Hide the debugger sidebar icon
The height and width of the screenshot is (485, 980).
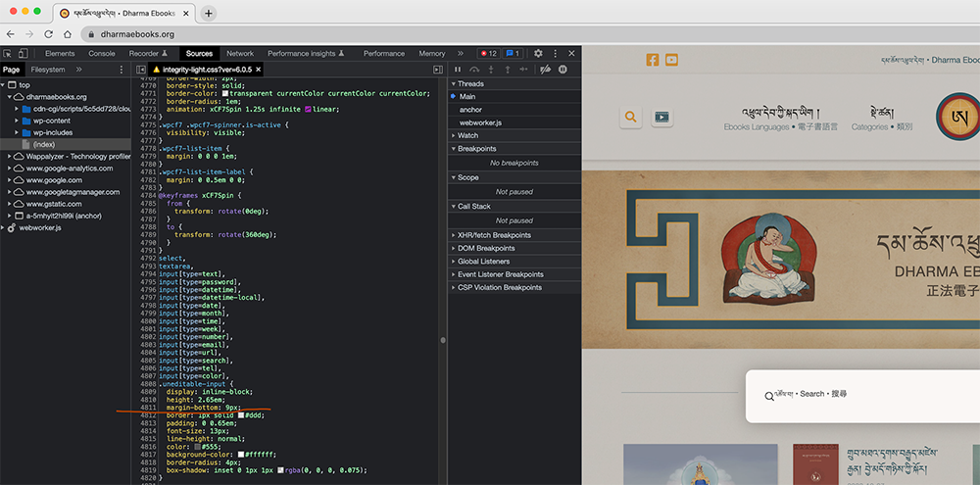(438, 70)
